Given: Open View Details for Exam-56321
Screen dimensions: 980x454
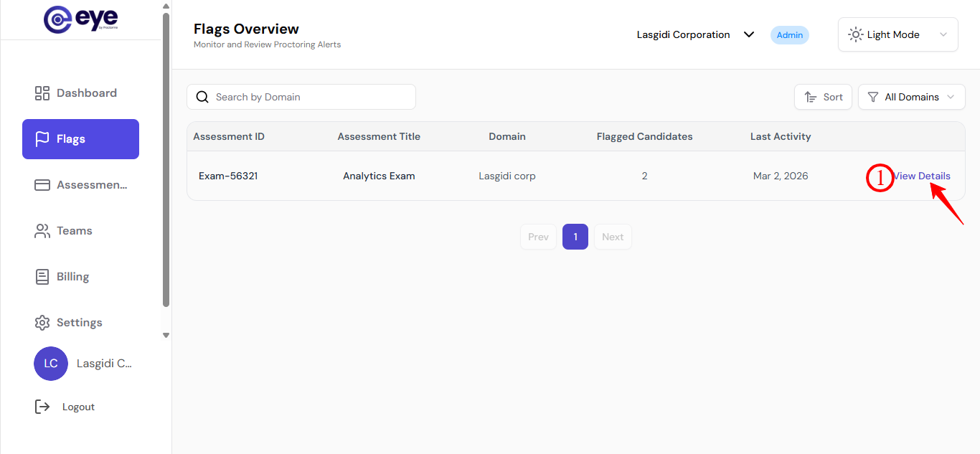Looking at the screenshot, I should coord(922,176).
